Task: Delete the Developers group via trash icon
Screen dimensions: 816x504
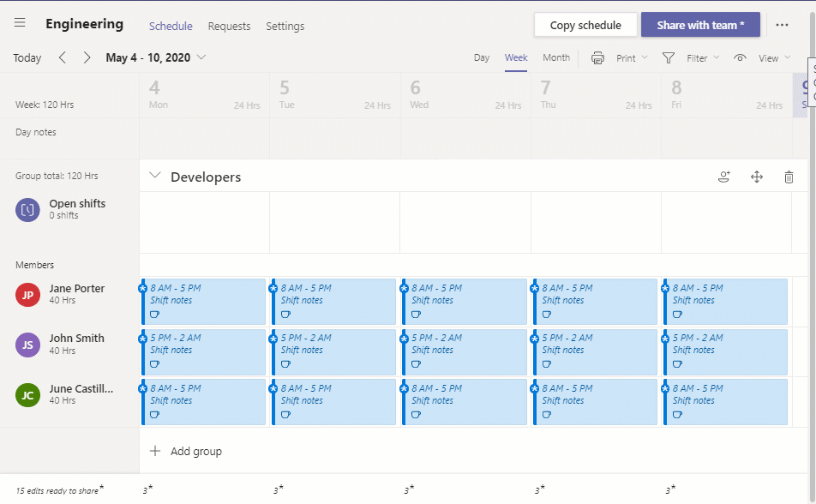Action: 789,176
